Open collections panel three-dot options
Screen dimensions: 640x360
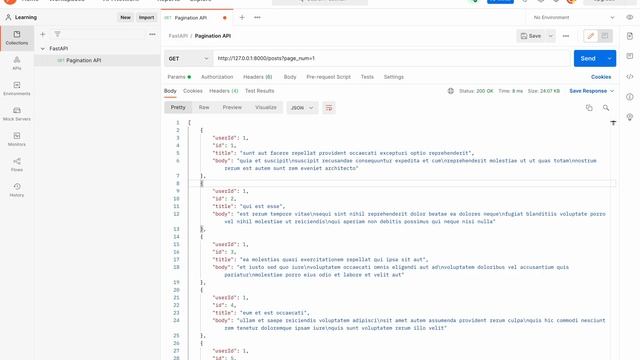[x=152, y=34]
